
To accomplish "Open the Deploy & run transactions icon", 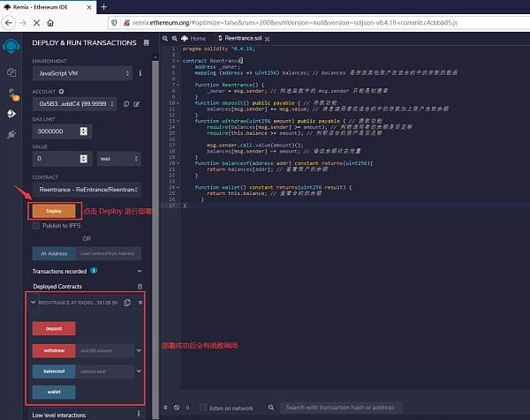I will (11, 114).
